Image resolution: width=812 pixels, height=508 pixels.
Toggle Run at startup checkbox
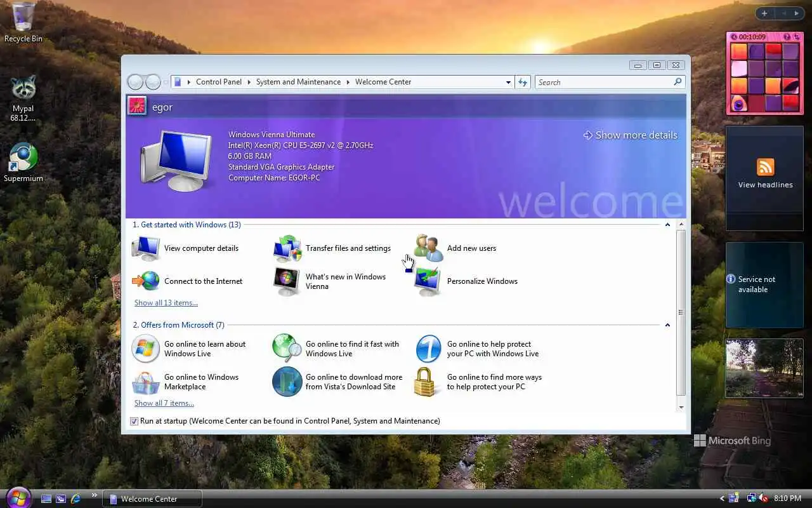click(x=134, y=421)
